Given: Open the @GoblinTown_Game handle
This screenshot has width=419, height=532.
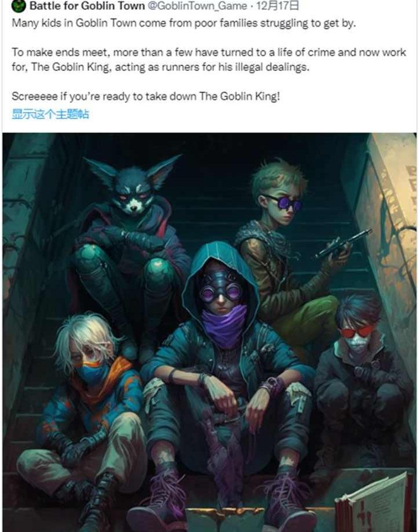Looking at the screenshot, I should (198, 5).
